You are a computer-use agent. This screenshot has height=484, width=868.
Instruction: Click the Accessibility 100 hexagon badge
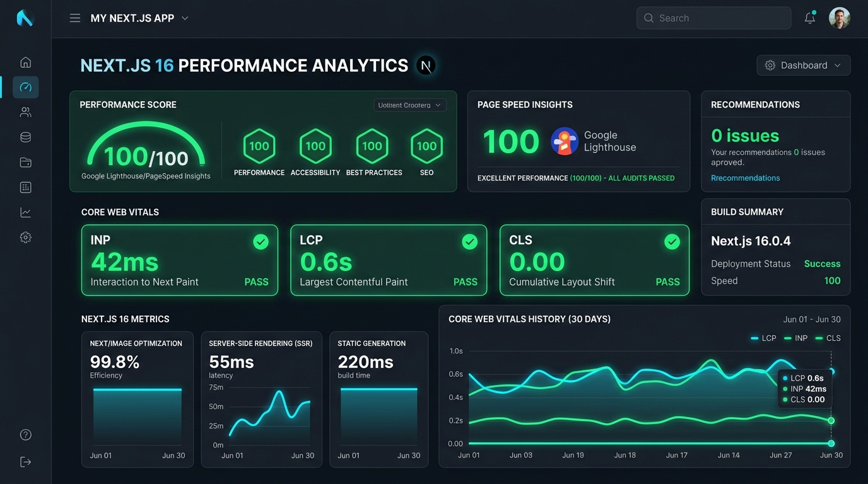pos(315,146)
